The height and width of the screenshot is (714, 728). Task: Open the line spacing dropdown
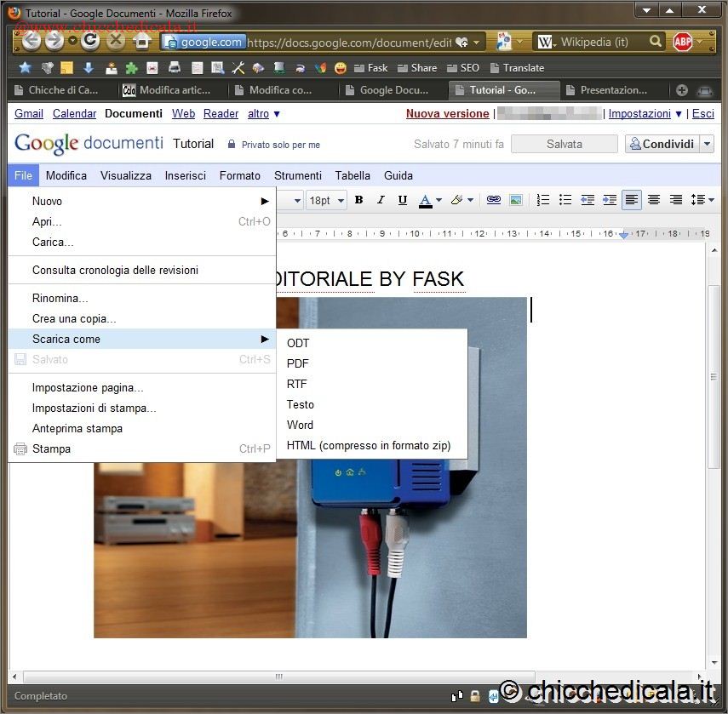(x=702, y=200)
